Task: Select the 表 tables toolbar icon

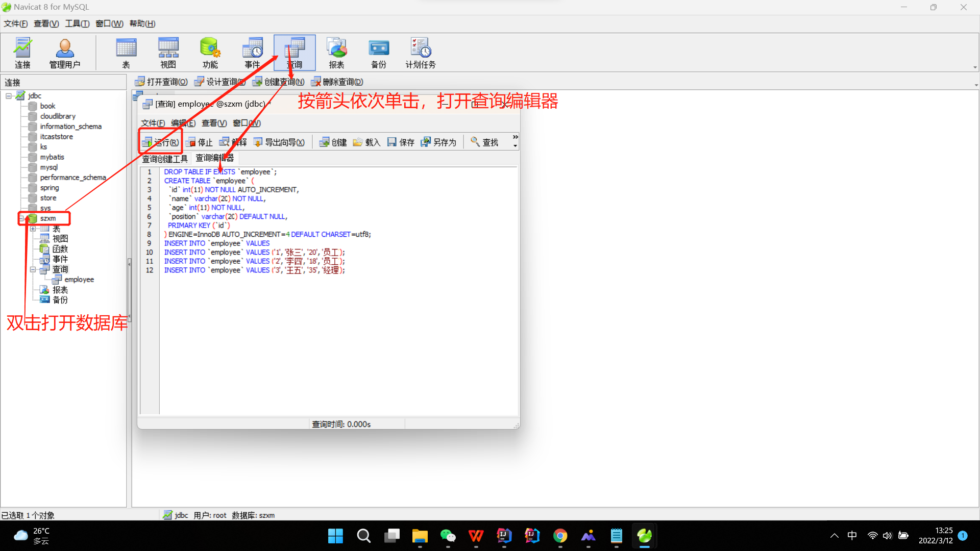Action: 126,53
